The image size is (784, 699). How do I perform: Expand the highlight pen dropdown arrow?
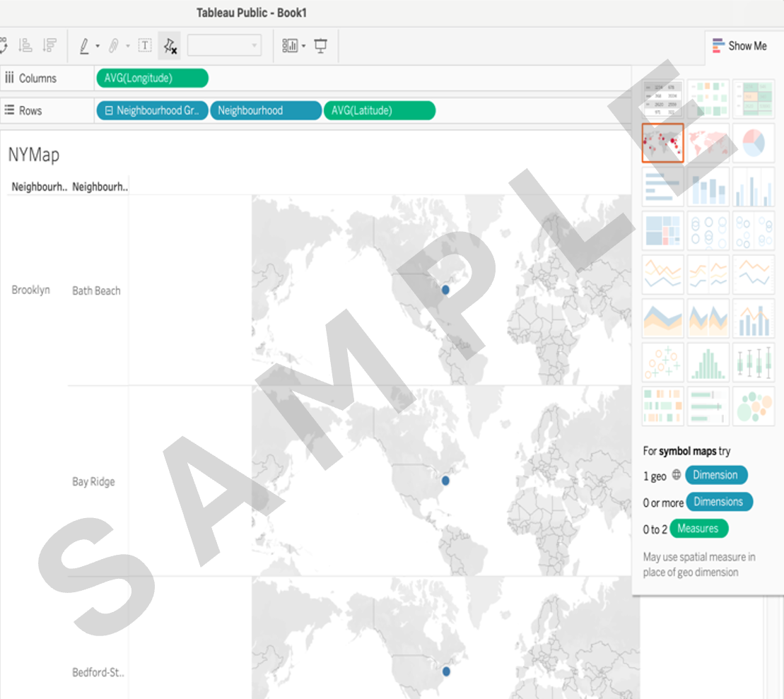98,47
